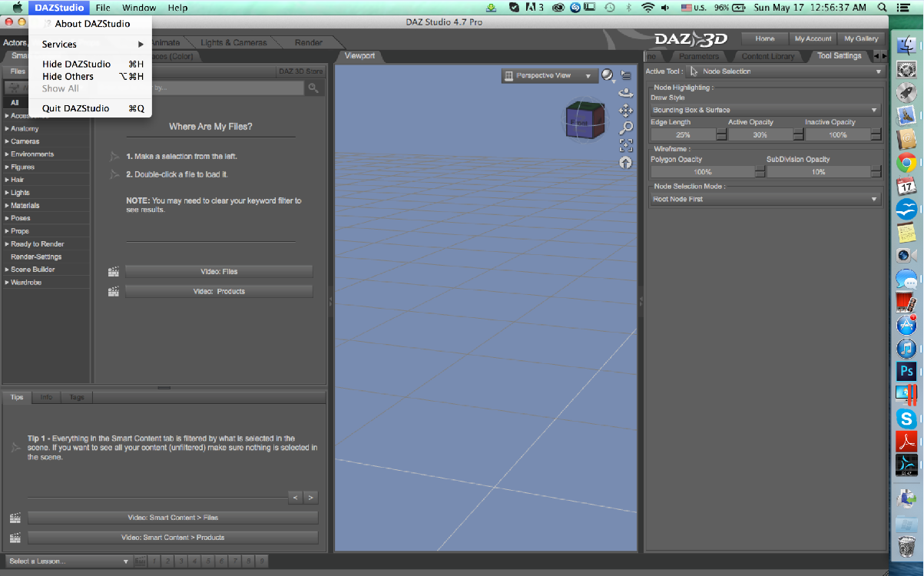Open the Help menu
Image resolution: width=924 pixels, height=576 pixels.
[177, 8]
